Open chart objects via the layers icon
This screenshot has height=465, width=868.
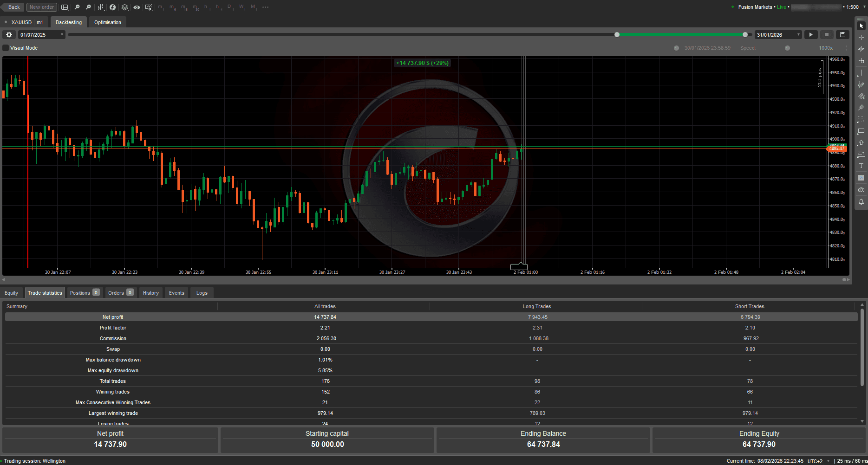coord(124,7)
